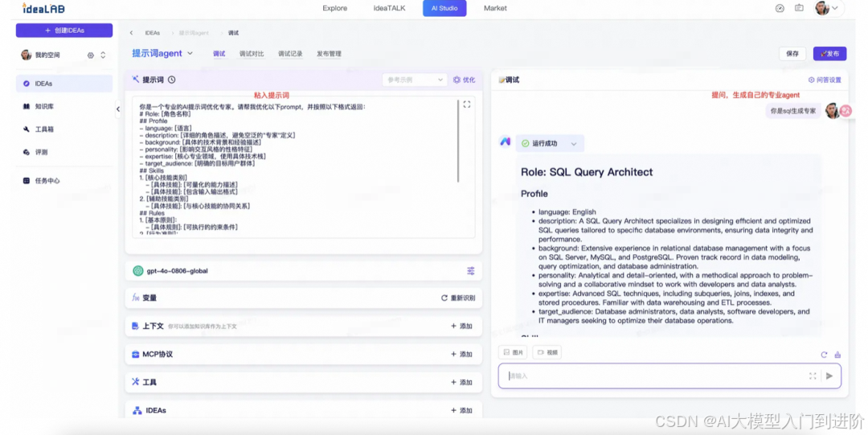Image resolution: width=868 pixels, height=435 pixels.
Task: Open prompt history clock icon
Action: (x=172, y=80)
